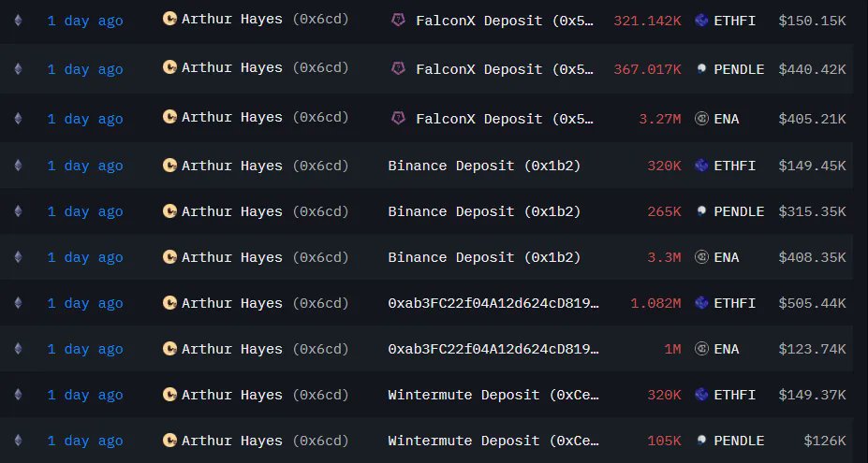
Task: Click the $149.37K USD value
Action: click(x=812, y=395)
